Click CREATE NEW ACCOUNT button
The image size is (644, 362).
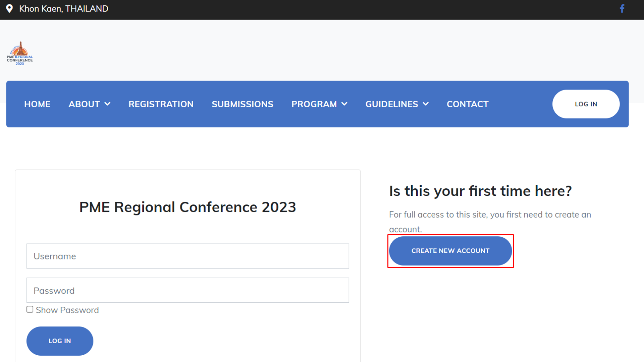click(450, 251)
